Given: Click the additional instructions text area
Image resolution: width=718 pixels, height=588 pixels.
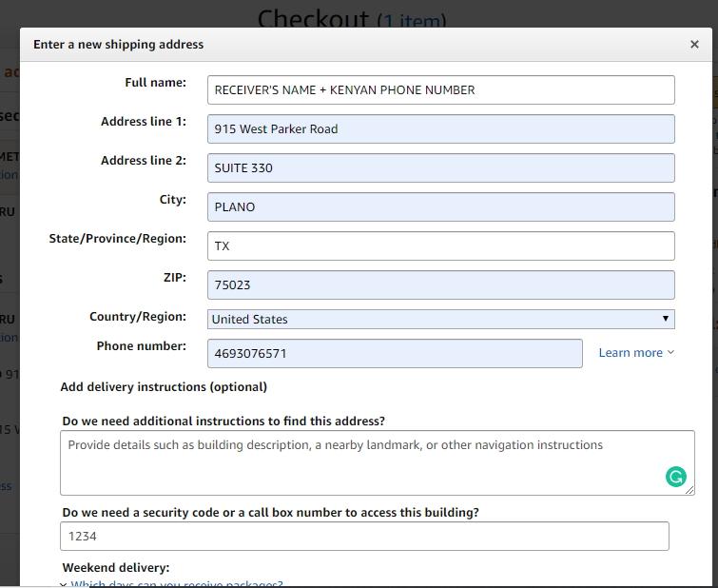Looking at the screenshot, I should [x=378, y=463].
